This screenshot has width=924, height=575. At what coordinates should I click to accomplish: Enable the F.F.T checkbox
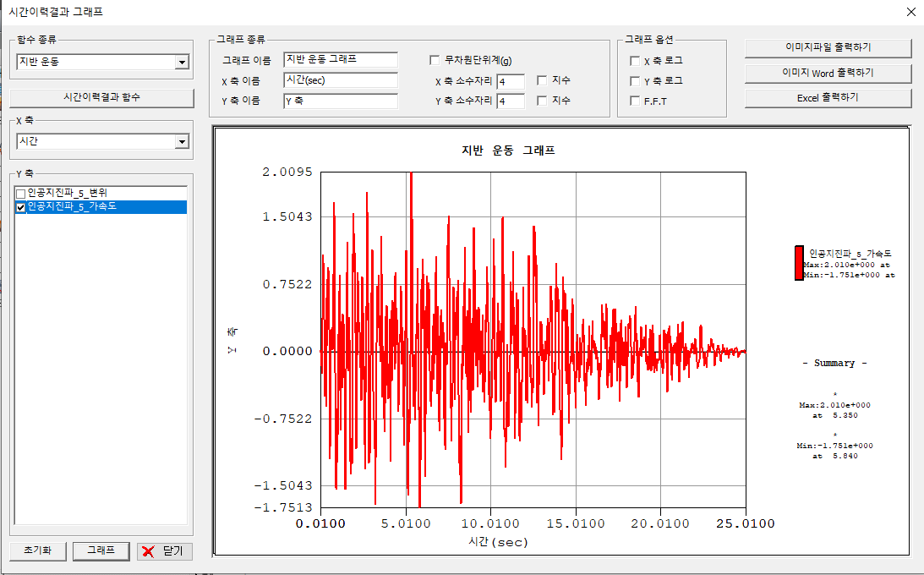point(635,101)
